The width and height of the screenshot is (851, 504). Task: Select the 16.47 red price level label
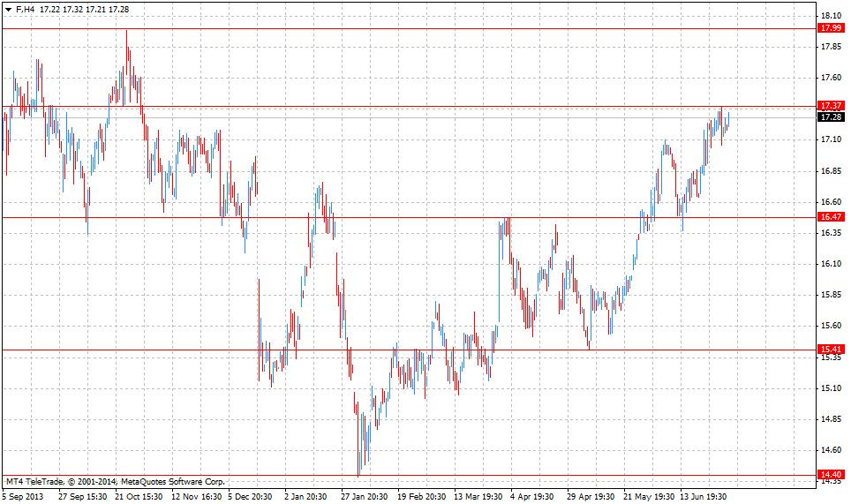pos(831,217)
